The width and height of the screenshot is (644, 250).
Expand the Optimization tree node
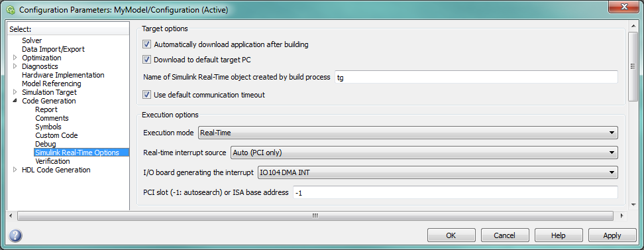point(15,58)
